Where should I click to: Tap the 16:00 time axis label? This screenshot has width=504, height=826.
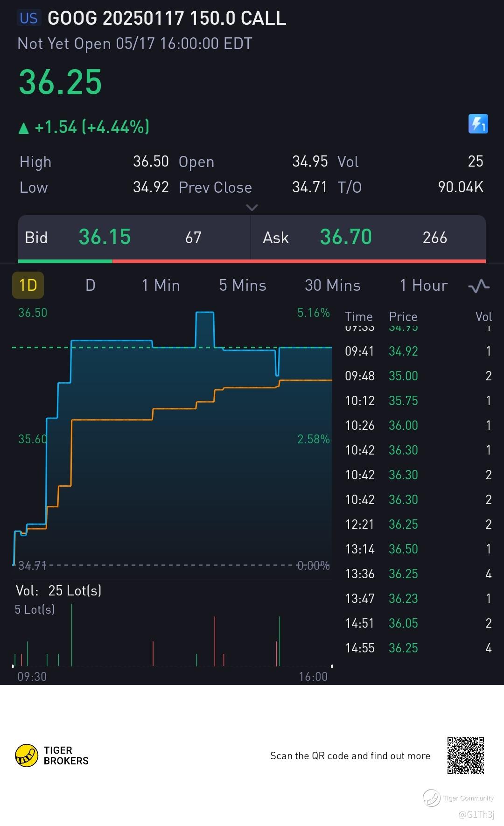click(x=313, y=677)
